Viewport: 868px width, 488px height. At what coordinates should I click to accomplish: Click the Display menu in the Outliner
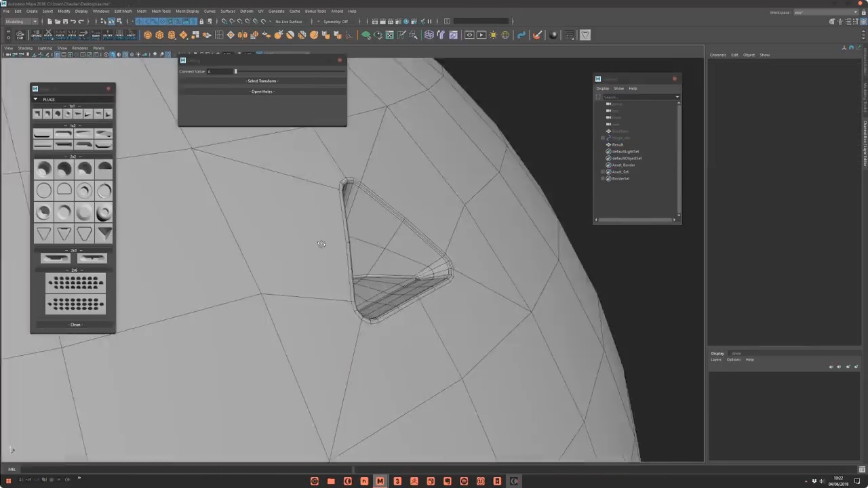(x=602, y=88)
